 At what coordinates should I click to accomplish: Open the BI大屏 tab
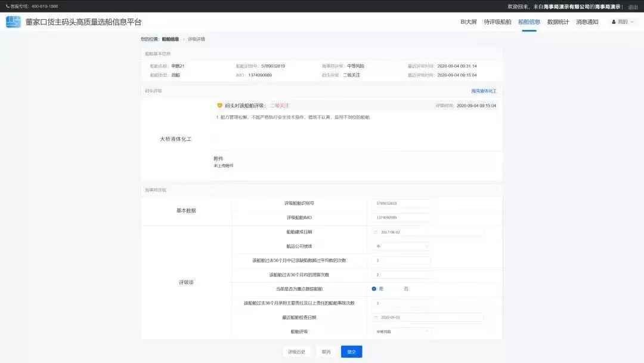468,22
